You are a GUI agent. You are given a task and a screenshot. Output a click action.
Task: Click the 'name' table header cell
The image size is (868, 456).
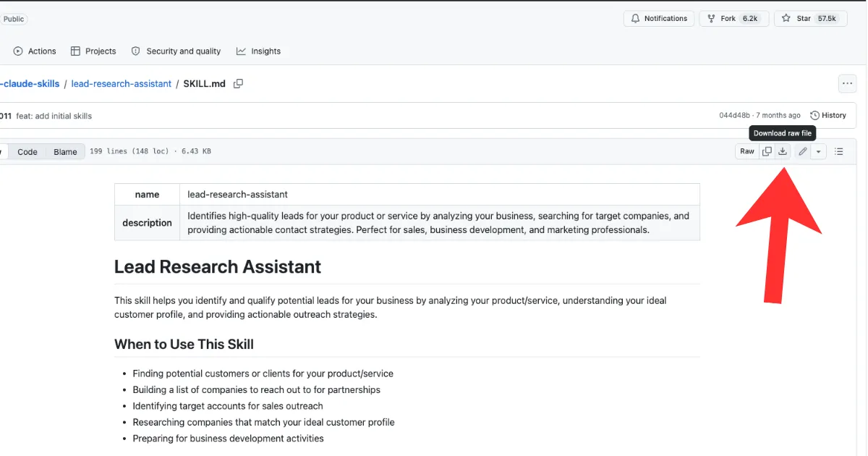(147, 194)
